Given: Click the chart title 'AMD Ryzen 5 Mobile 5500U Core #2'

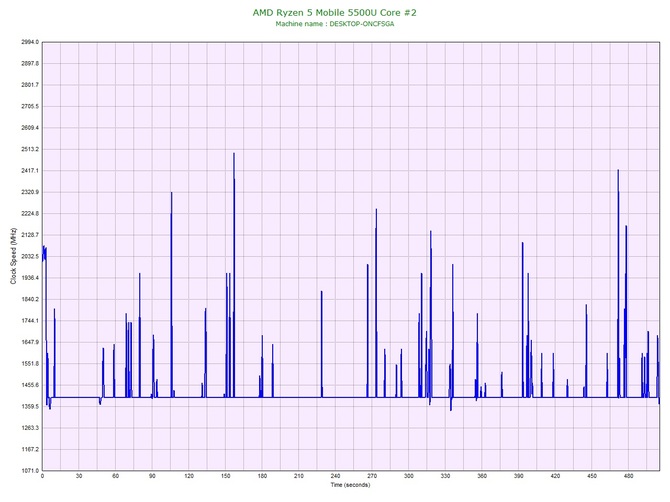Looking at the screenshot, I should [x=334, y=12].
